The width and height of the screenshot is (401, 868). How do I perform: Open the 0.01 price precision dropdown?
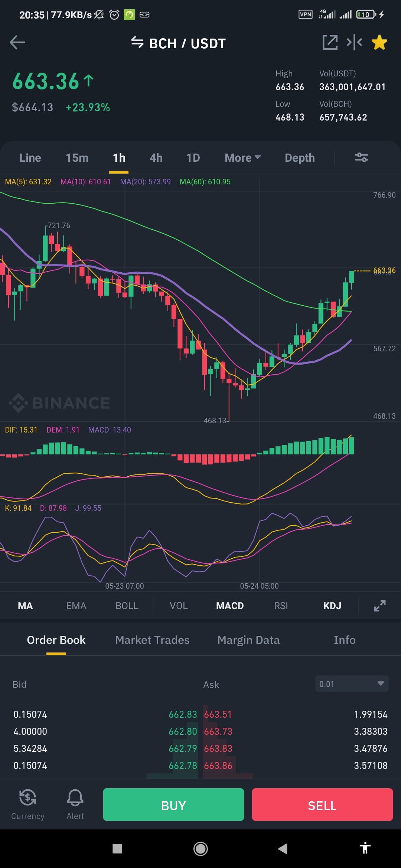click(x=352, y=684)
